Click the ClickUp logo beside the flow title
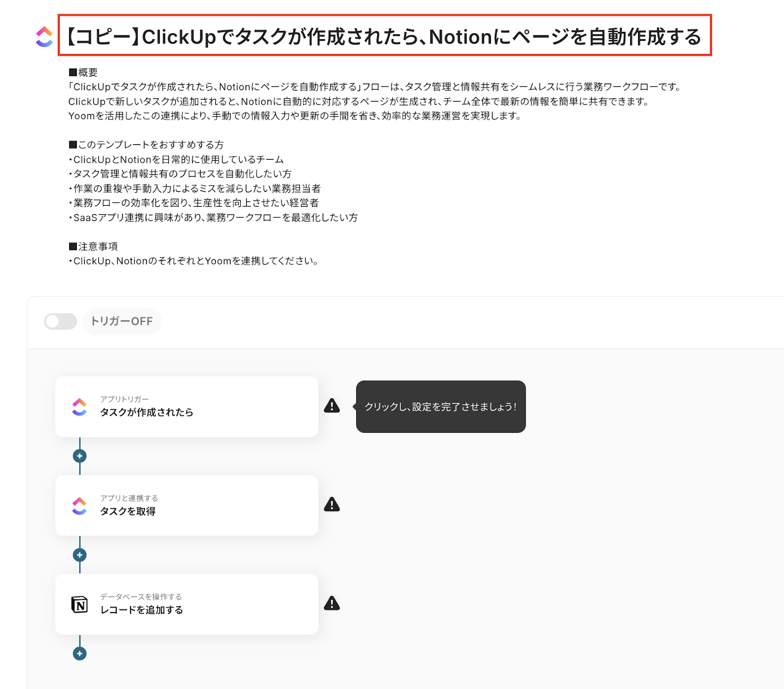Screen dimensions: 784x689 (x=44, y=37)
